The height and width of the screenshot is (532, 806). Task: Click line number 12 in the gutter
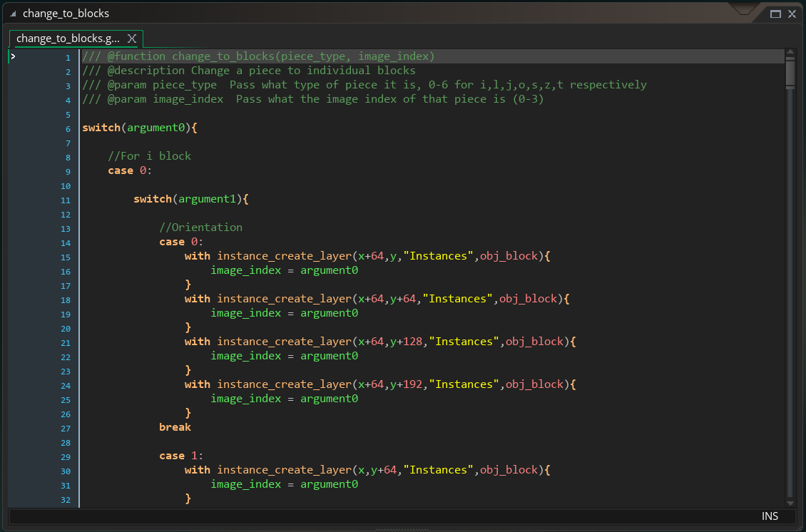(x=66, y=215)
